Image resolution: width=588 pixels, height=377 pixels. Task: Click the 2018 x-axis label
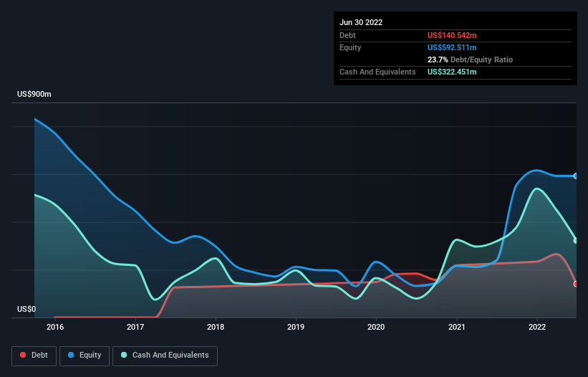point(216,327)
